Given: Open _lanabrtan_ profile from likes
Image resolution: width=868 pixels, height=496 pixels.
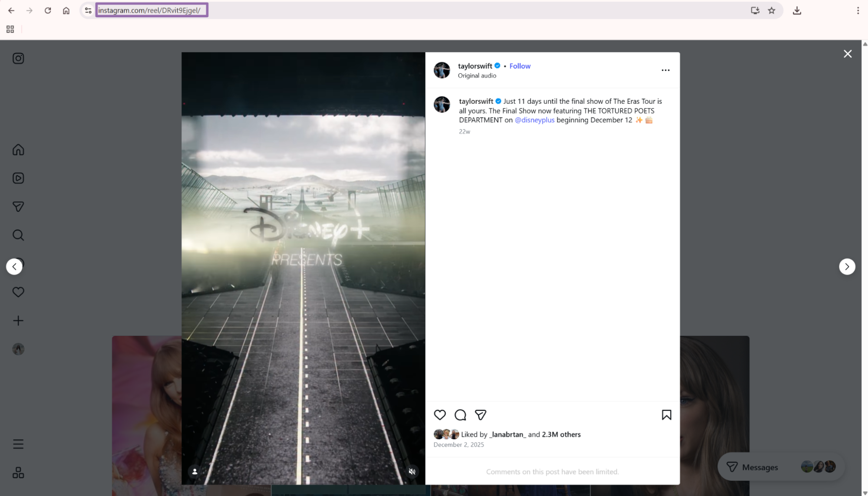Looking at the screenshot, I should [x=508, y=434].
